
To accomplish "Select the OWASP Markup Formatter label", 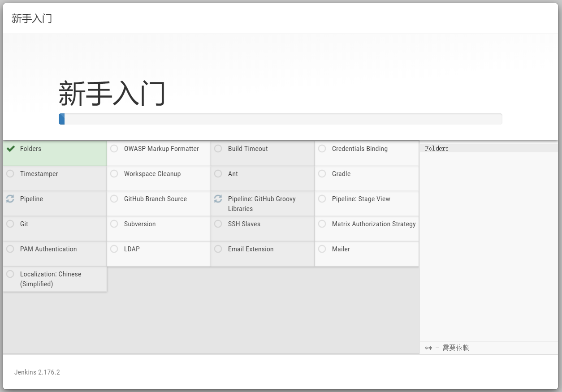I will [x=161, y=149].
